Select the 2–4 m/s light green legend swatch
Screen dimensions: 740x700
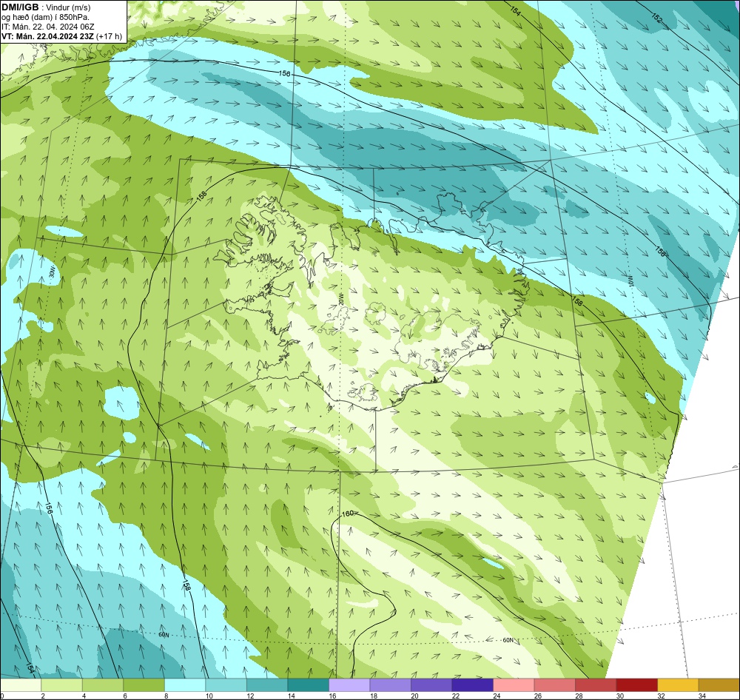[62, 685]
